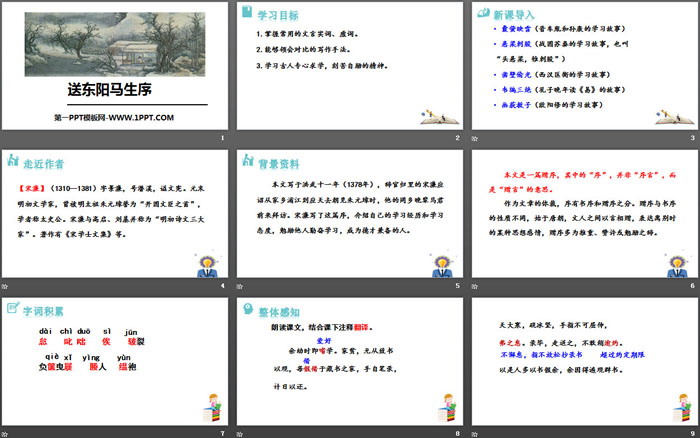Screen dimensions: 700x438
Task: Click the 走近作者 heading text
Action: pos(44,164)
